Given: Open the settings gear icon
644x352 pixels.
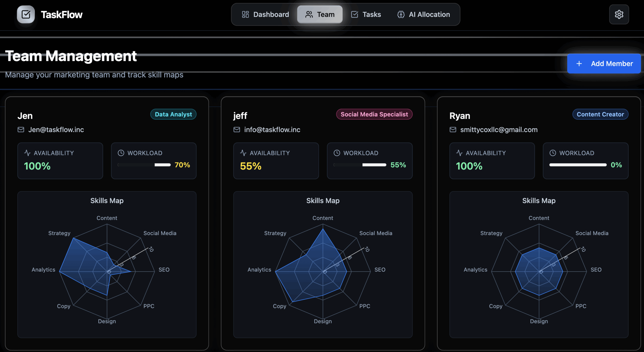Looking at the screenshot, I should point(619,14).
